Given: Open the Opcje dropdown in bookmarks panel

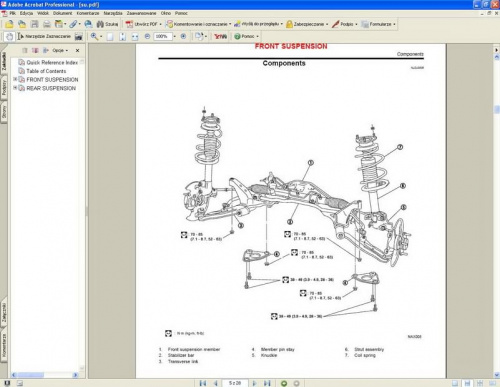Looking at the screenshot, I should tap(60, 50).
